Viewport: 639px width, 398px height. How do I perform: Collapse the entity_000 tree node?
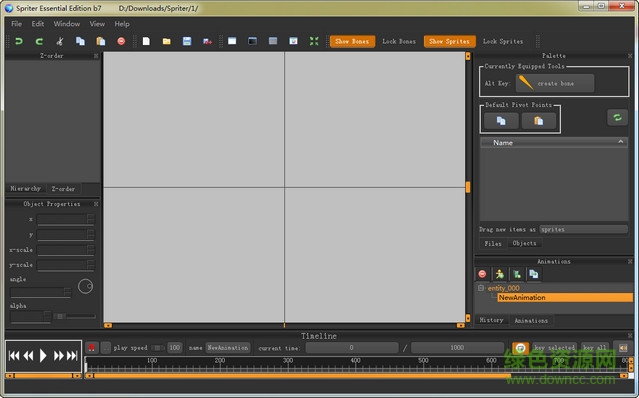click(481, 288)
